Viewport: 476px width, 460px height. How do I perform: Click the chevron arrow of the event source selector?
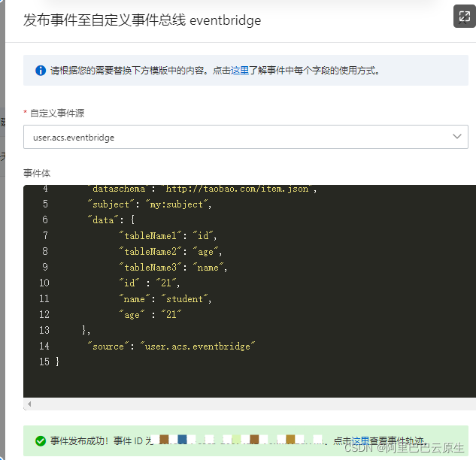[x=457, y=137]
